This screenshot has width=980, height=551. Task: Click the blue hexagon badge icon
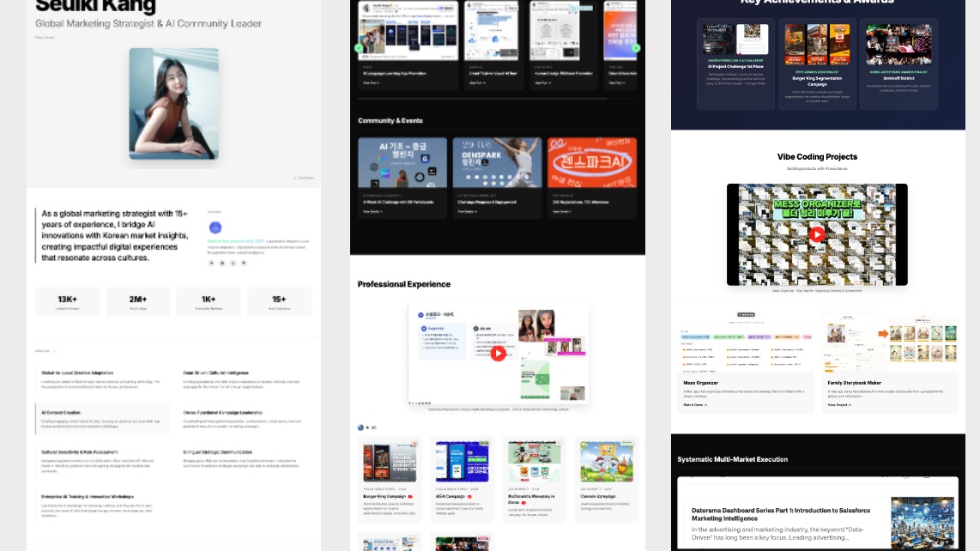click(x=215, y=227)
